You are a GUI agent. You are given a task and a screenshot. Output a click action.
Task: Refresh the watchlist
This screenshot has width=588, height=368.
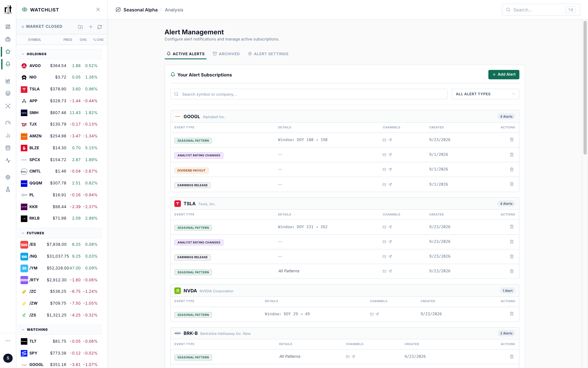(100, 27)
